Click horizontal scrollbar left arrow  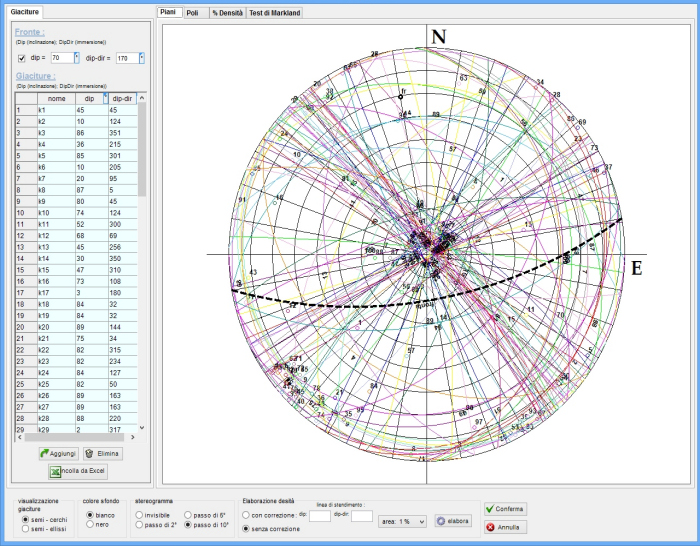pos(19,437)
